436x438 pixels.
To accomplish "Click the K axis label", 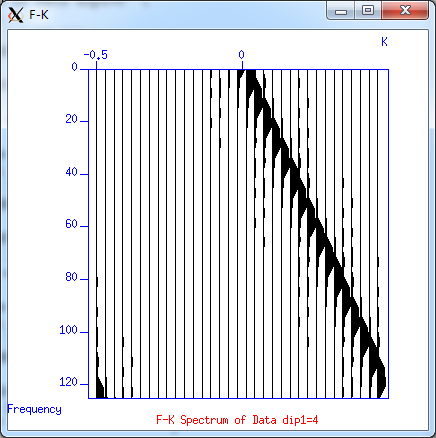I will coord(384,42).
